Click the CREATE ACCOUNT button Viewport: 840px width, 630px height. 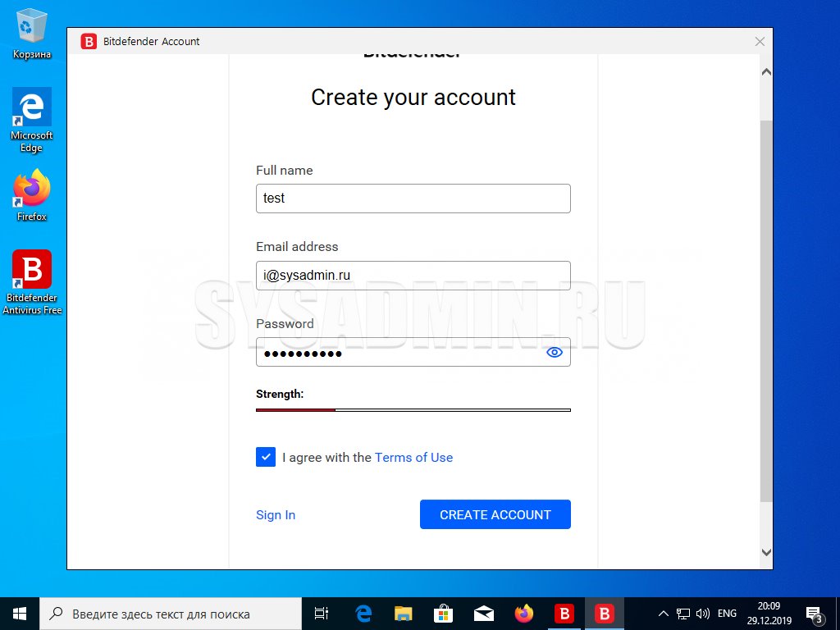pos(495,514)
